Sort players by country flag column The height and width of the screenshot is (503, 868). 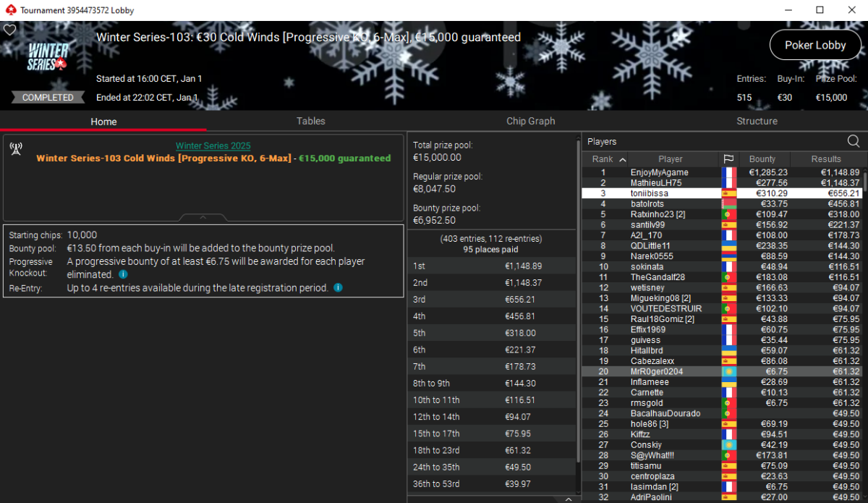tap(728, 159)
